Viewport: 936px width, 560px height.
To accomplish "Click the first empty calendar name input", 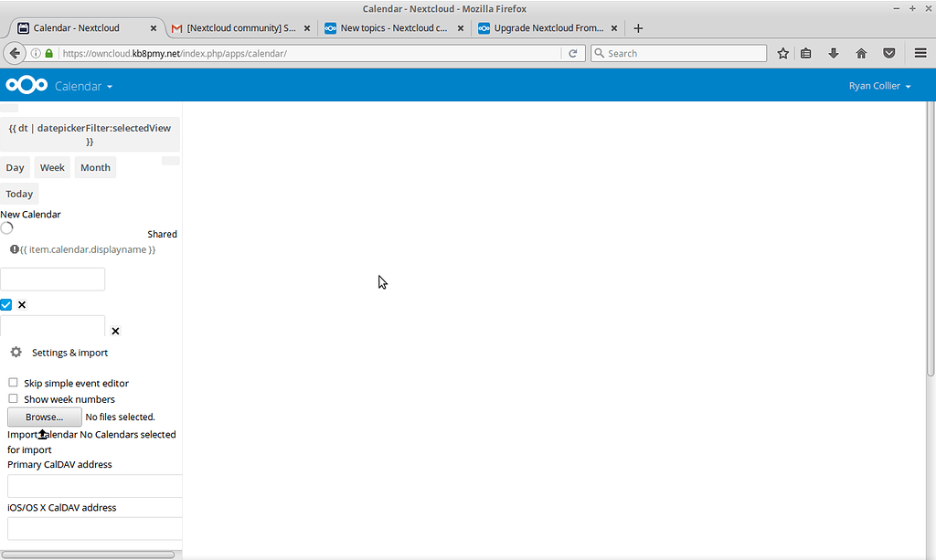I will (x=52, y=280).
